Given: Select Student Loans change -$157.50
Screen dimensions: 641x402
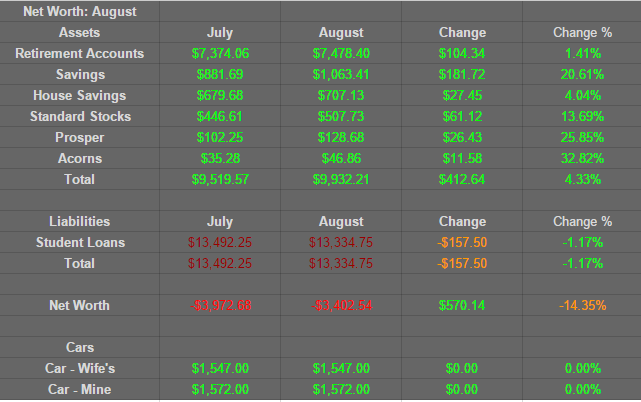Looking at the screenshot, I should pyautogui.click(x=461, y=243).
